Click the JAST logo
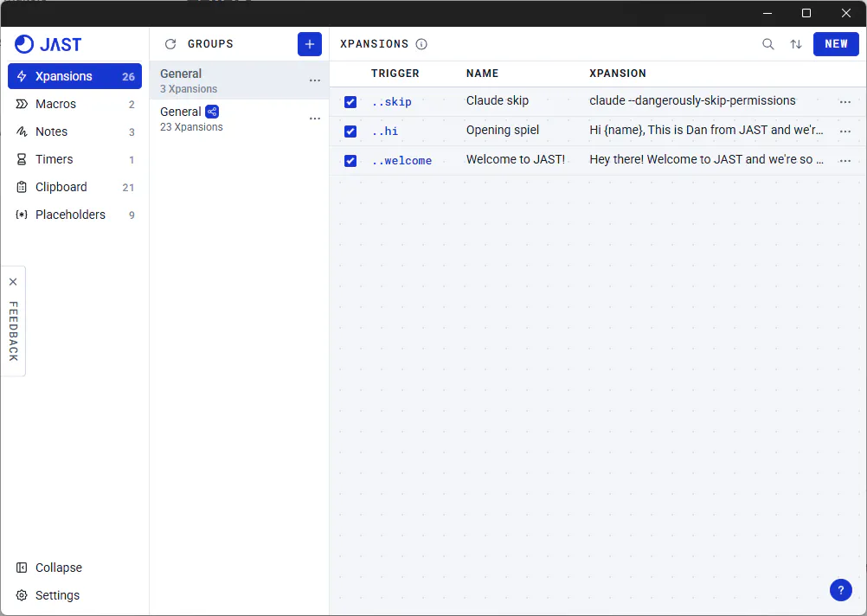This screenshot has width=867, height=616. [x=48, y=44]
